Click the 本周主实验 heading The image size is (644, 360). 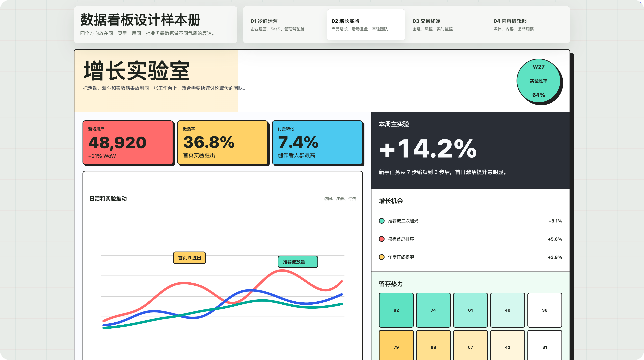pos(394,124)
